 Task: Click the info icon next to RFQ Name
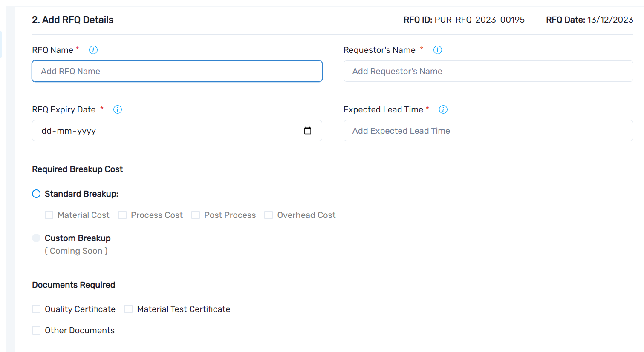[93, 50]
